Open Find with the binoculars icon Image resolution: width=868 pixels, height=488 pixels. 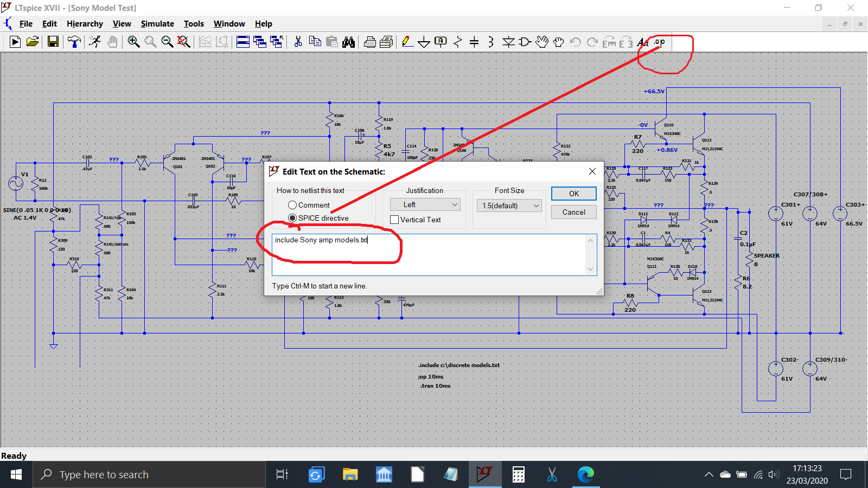pyautogui.click(x=348, y=42)
